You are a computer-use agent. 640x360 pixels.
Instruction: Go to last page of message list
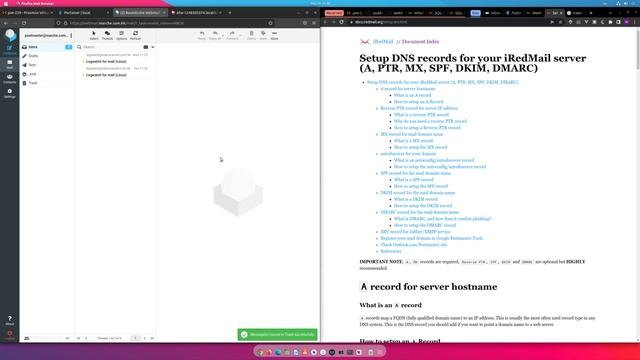152,338
